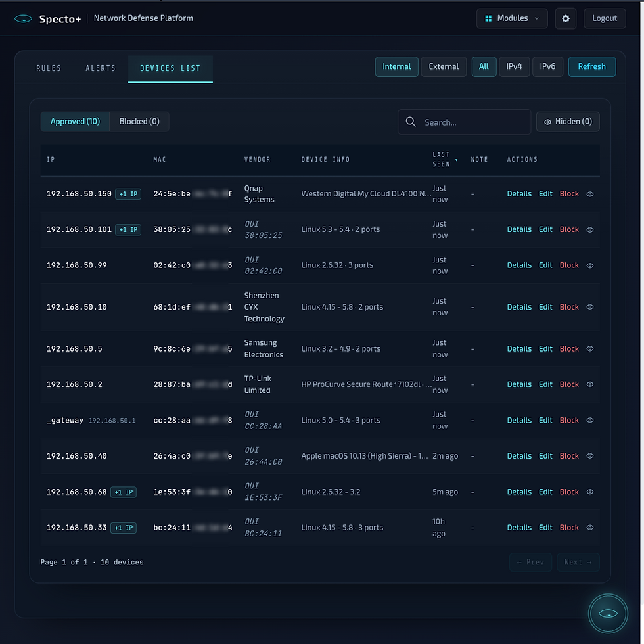
Task: Block the 192.168.50.150 device
Action: point(569,194)
